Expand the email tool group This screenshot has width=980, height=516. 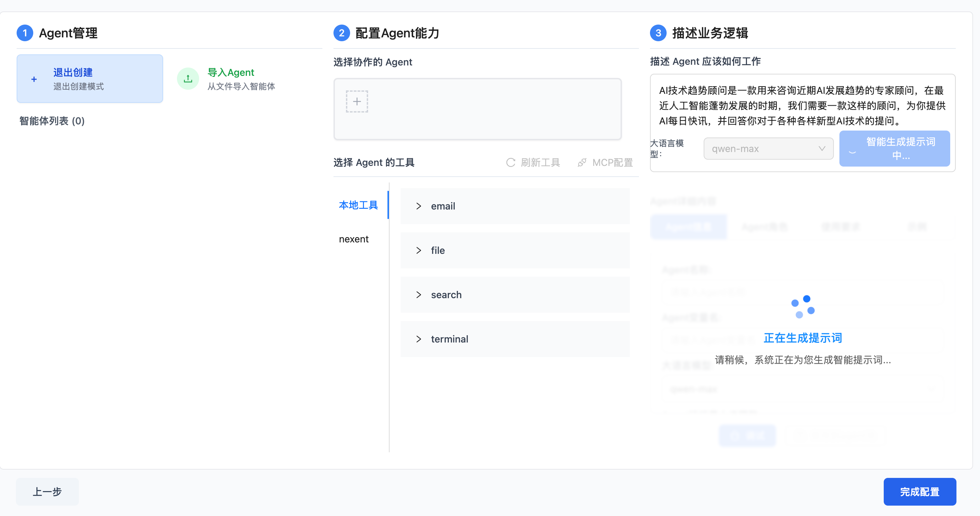pos(418,206)
